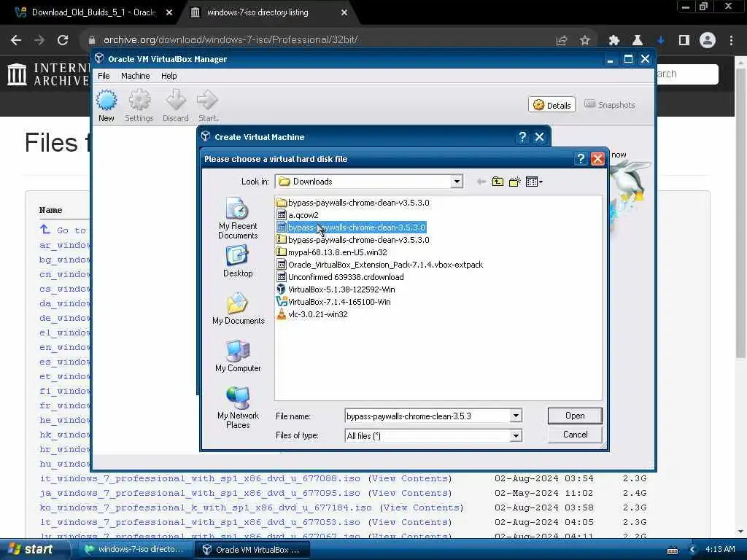Click the Create New Folder icon
747x560 pixels.
(514, 182)
